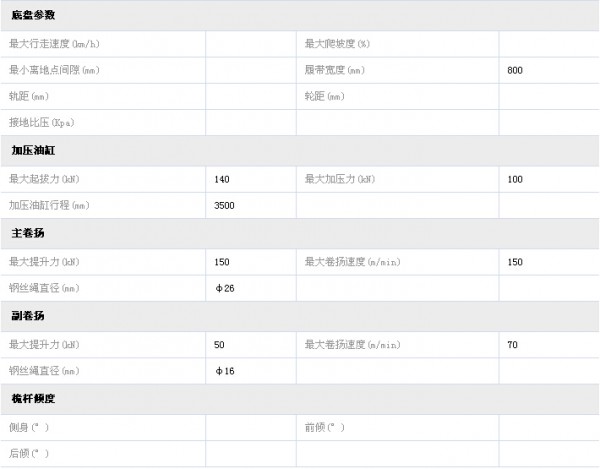Click the 最大起拔力 value 140
Viewport: 600px width, 469px height.
tap(222, 179)
